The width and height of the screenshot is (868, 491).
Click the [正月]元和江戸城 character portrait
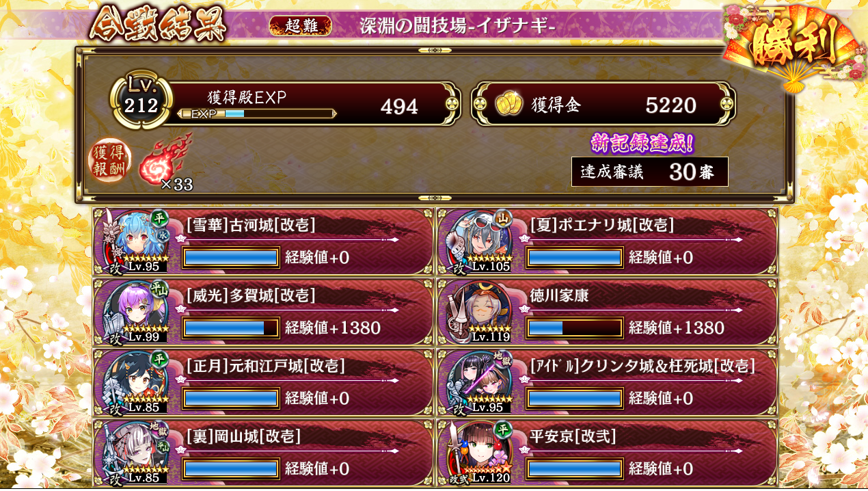click(x=137, y=382)
